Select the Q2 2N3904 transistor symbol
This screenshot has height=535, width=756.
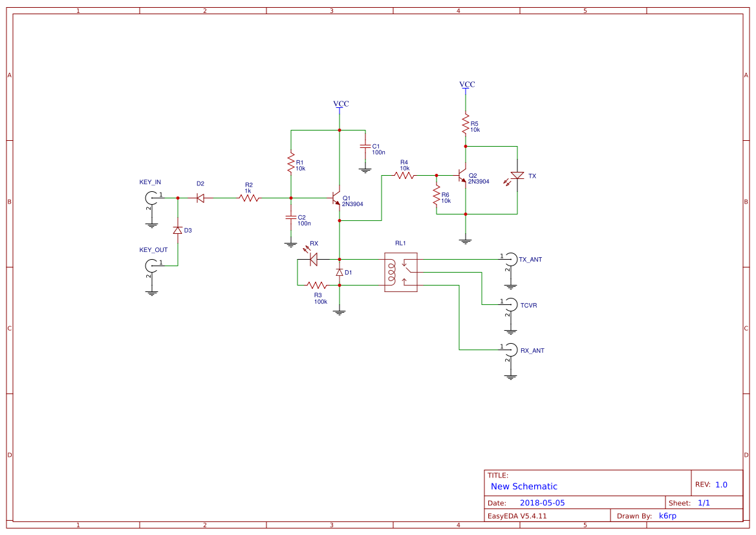point(460,176)
